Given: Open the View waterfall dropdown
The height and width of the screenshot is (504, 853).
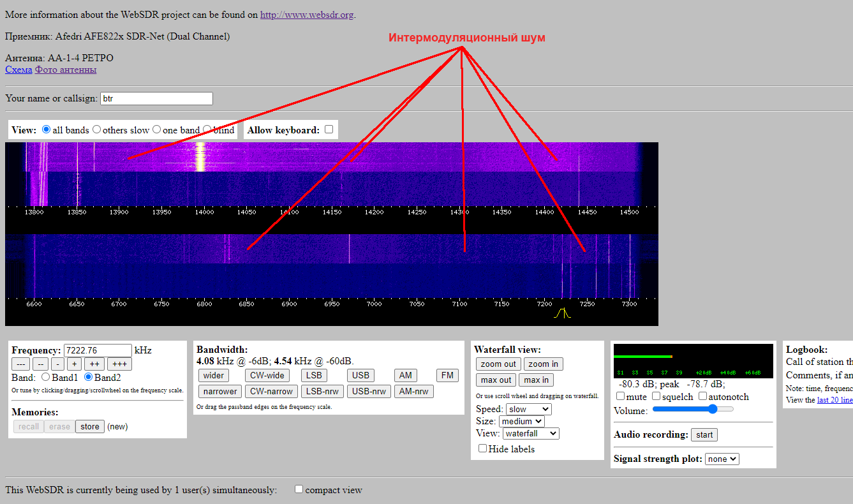Looking at the screenshot, I should (x=531, y=433).
